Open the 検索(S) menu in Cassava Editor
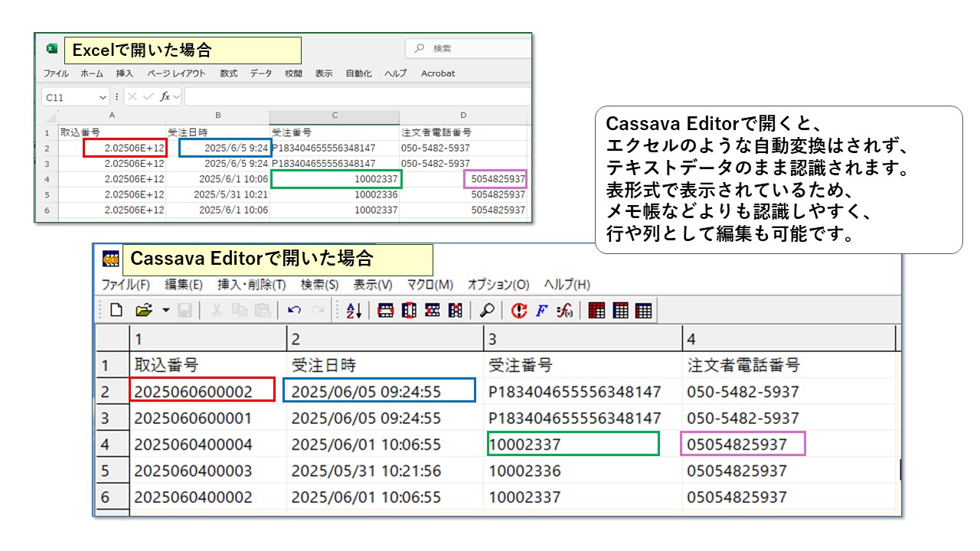This screenshot has height=551, width=980. pos(319,285)
